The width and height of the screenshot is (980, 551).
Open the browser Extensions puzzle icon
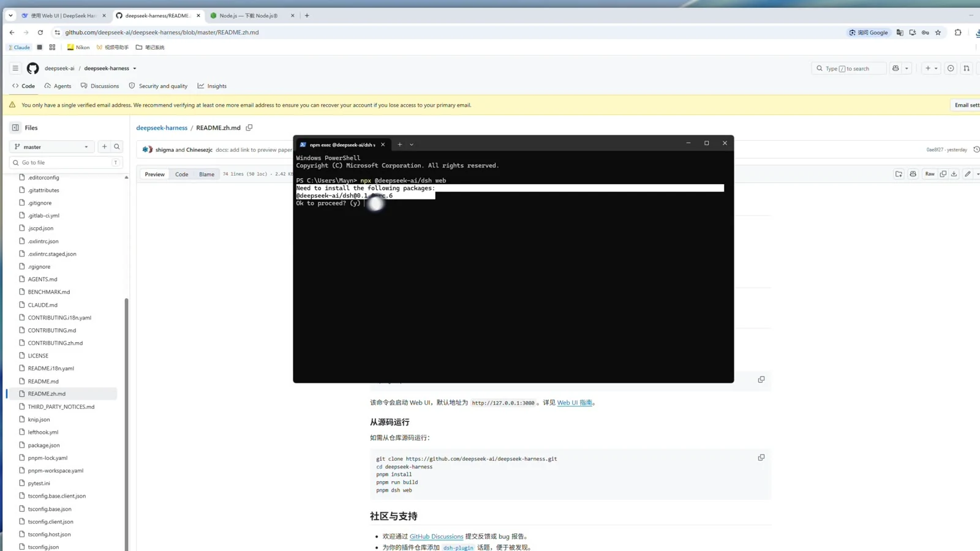[x=958, y=32]
